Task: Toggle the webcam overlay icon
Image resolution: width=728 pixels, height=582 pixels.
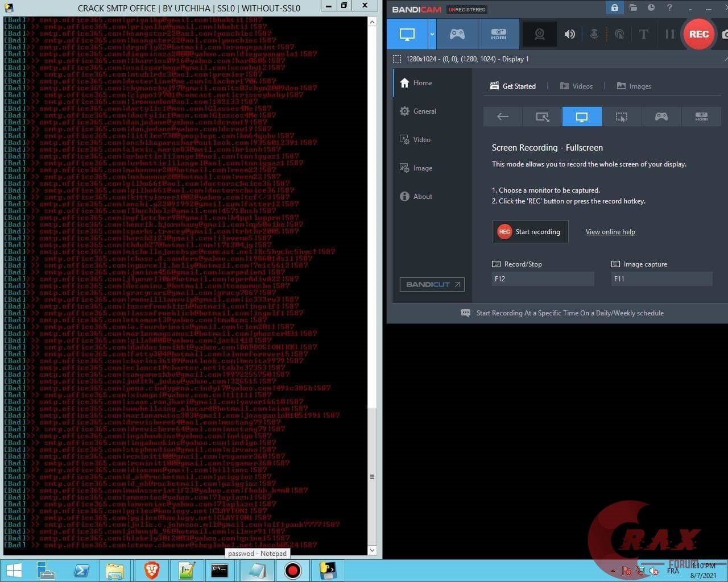Action: [540, 34]
